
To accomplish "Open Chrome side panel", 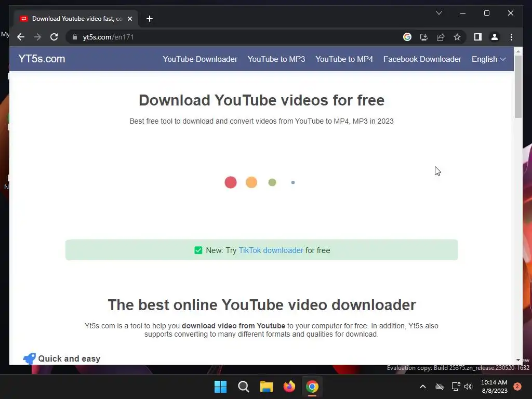I will tap(478, 37).
